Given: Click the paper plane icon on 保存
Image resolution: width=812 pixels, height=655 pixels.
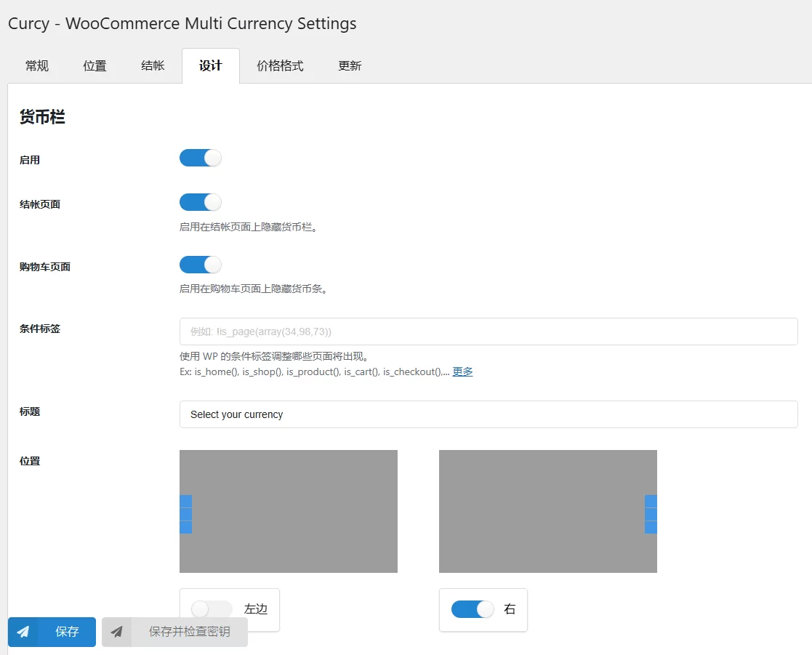Looking at the screenshot, I should [x=23, y=632].
